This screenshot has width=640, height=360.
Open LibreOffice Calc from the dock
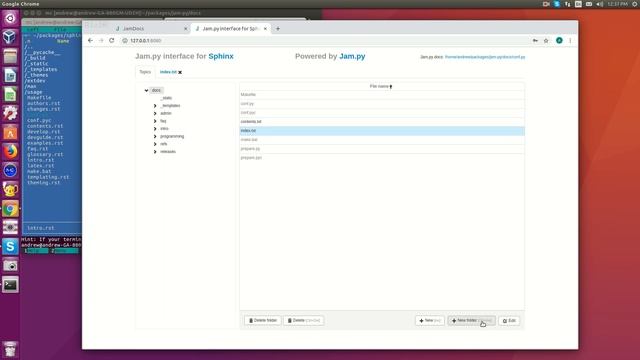pos(10,94)
